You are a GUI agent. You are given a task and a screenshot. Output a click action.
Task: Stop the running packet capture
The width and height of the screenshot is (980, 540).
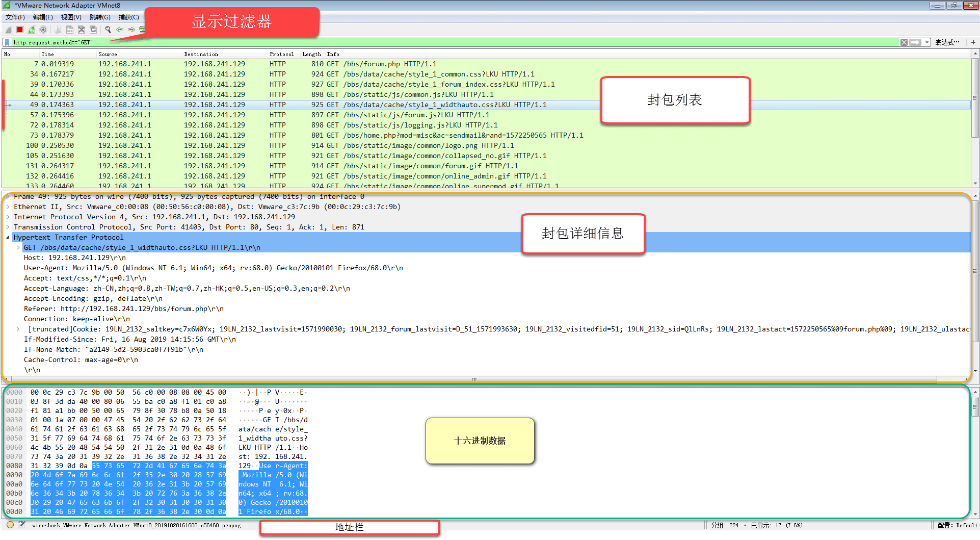(20, 30)
